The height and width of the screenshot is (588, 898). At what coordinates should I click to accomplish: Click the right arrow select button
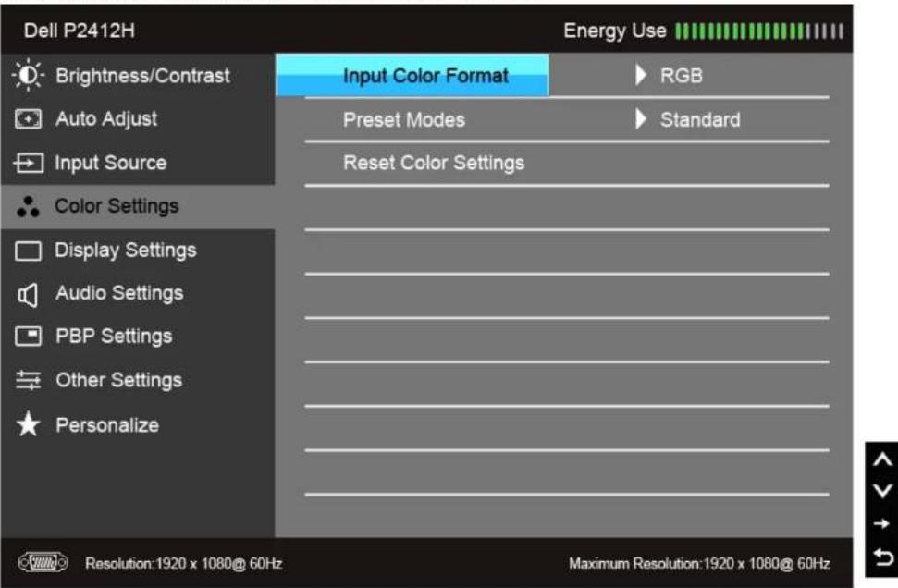click(x=882, y=523)
